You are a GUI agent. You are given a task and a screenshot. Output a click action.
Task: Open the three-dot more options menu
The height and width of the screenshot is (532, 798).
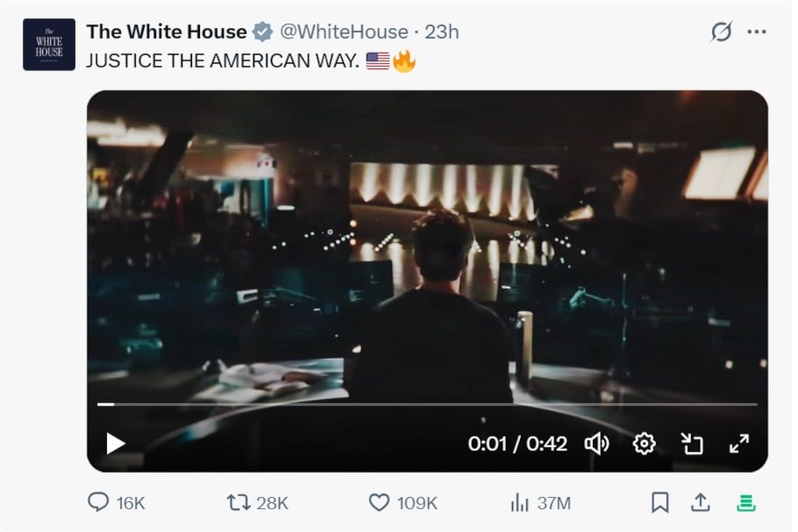[x=756, y=32]
